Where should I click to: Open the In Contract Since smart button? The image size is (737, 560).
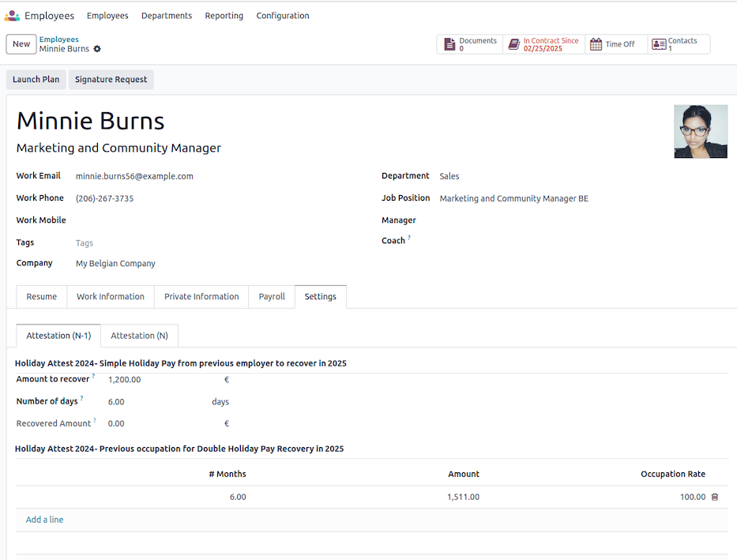(543, 44)
